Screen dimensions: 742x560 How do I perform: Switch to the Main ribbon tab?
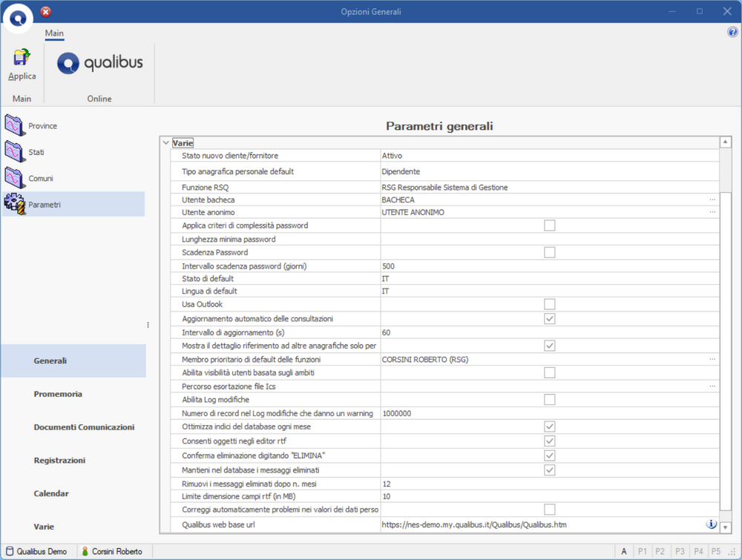54,33
